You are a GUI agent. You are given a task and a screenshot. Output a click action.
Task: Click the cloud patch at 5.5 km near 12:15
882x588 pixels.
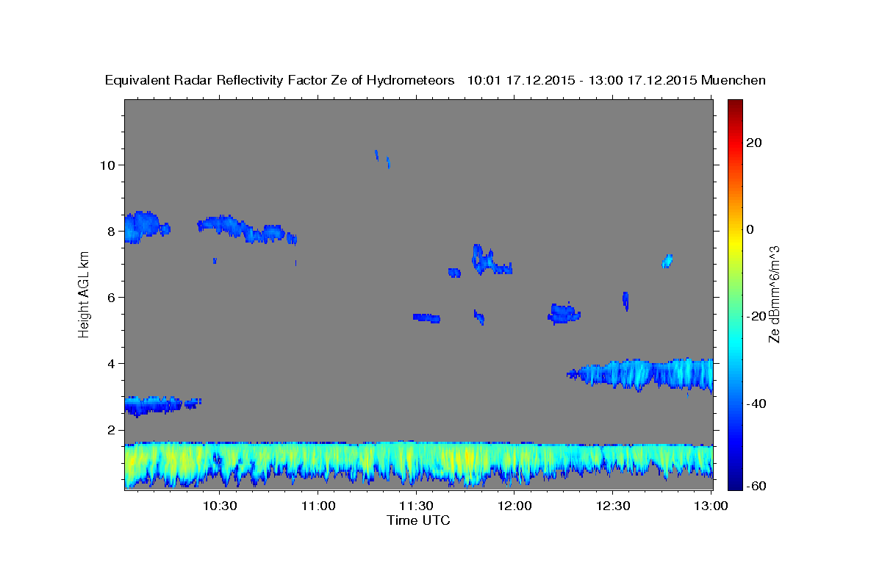click(564, 314)
